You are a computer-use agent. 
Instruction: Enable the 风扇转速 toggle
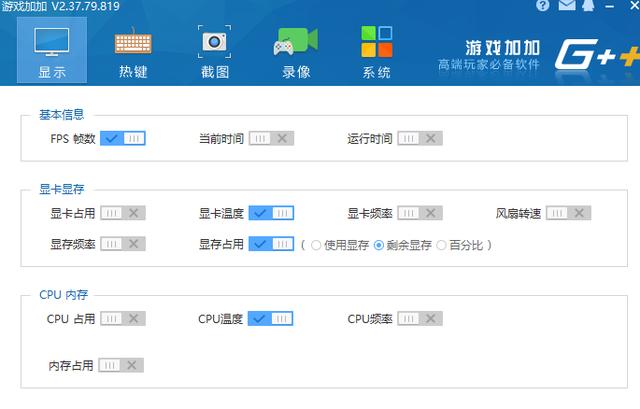(569, 213)
